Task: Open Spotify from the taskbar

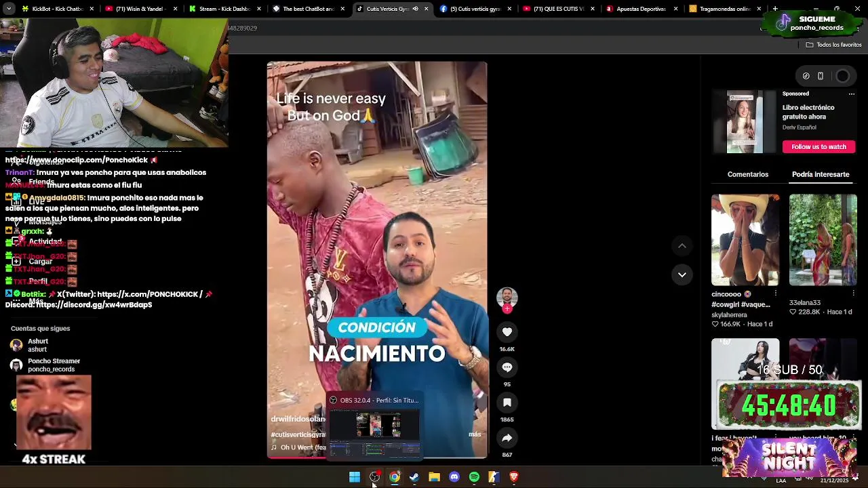Action: pos(474,477)
